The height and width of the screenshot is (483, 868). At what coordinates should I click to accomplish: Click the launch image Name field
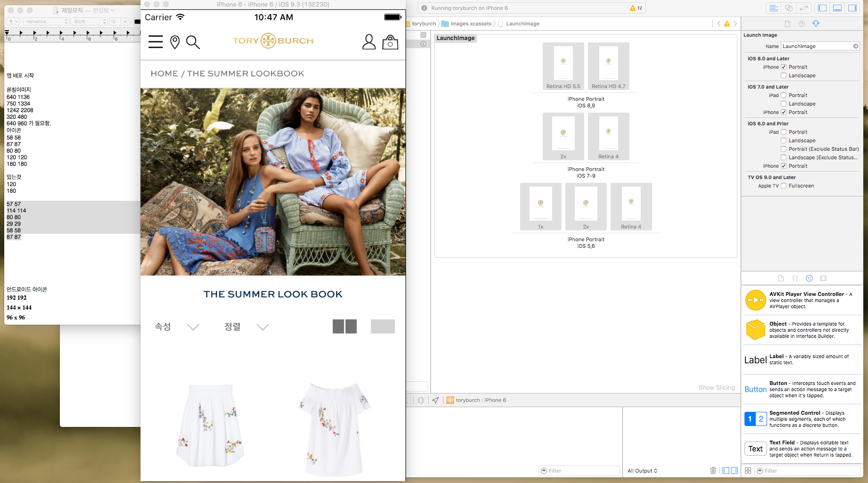pyautogui.click(x=817, y=46)
